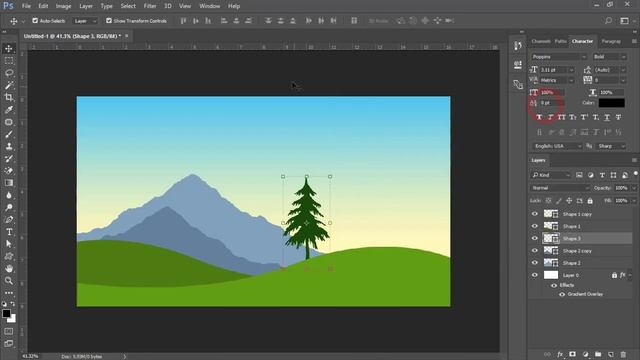This screenshot has height=360, width=640.
Task: Open the Sharp anti-aliasing dropdown
Action: 611,146
